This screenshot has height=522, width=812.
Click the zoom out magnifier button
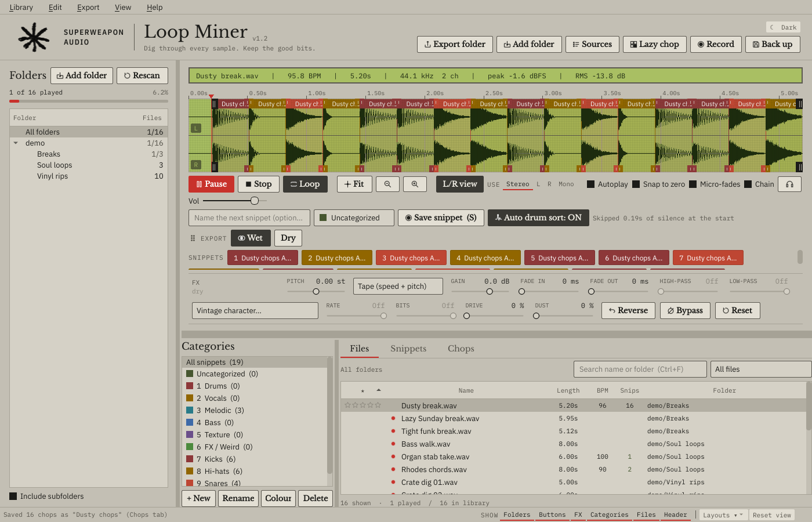tap(387, 184)
